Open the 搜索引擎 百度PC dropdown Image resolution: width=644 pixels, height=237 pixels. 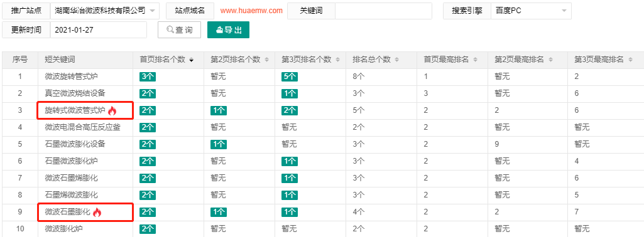tap(531, 11)
